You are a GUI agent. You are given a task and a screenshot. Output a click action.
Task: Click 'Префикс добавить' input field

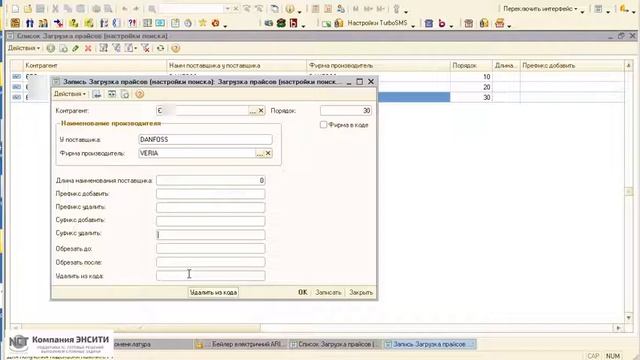pyautogui.click(x=211, y=194)
